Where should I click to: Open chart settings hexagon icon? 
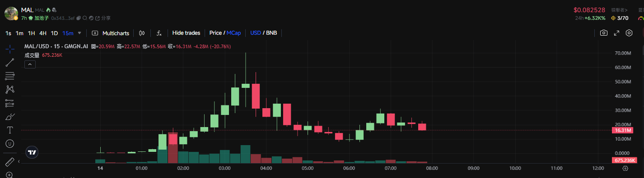(x=629, y=33)
